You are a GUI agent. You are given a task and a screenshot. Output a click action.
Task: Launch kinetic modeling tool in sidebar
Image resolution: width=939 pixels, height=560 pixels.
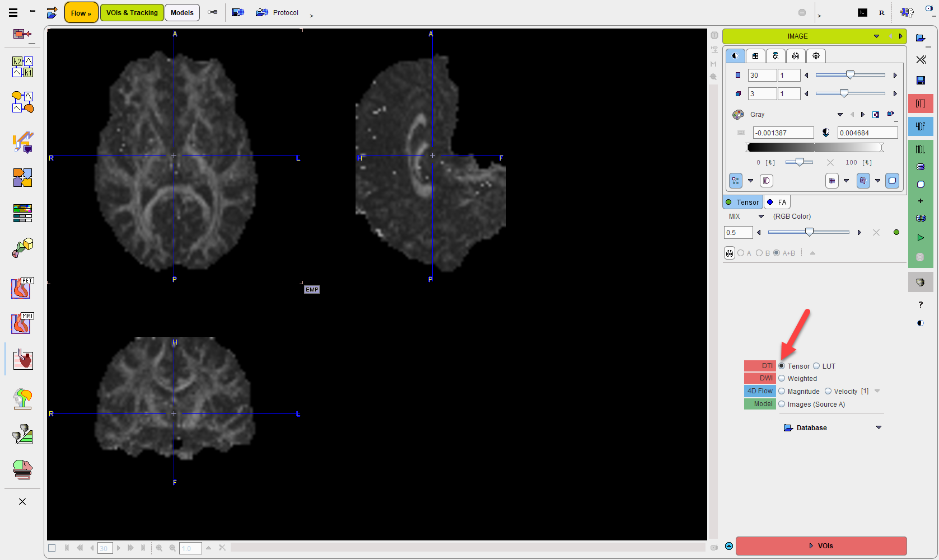23,67
